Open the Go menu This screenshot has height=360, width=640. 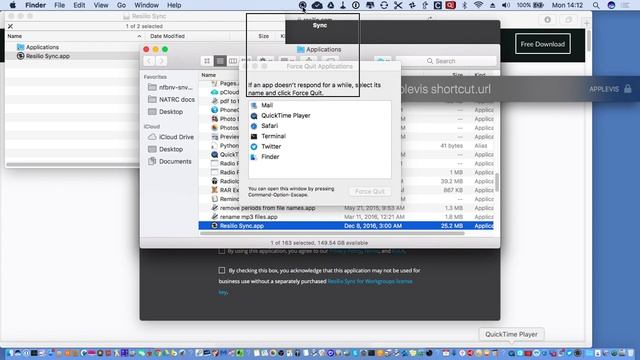[x=121, y=5]
